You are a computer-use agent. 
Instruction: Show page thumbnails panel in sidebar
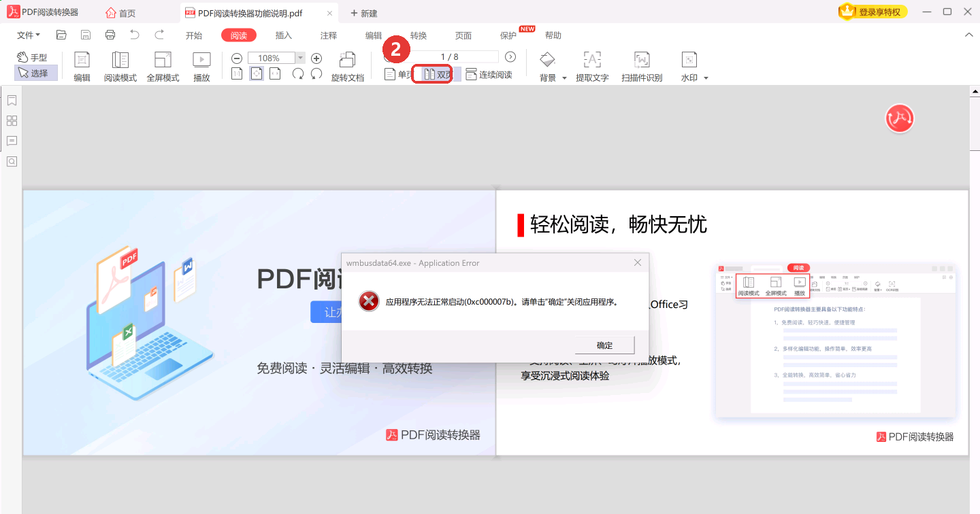coord(12,121)
